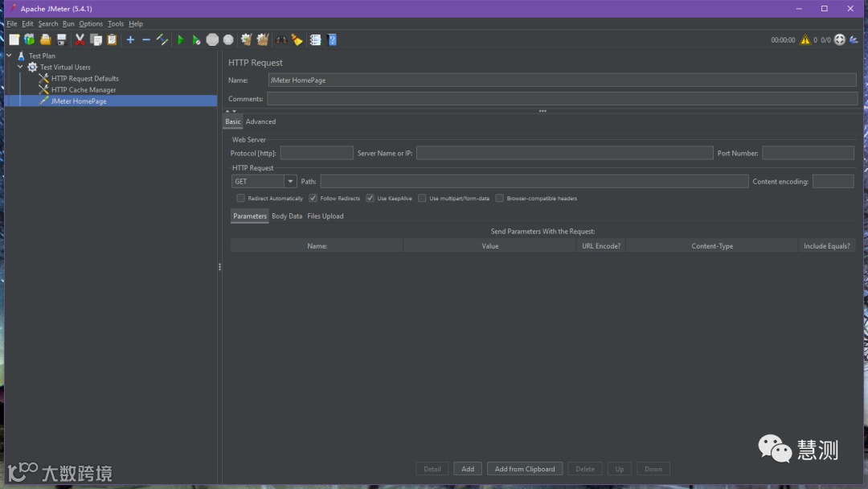Image resolution: width=868 pixels, height=489 pixels.
Task: Click the Content encoding field
Action: (x=833, y=181)
